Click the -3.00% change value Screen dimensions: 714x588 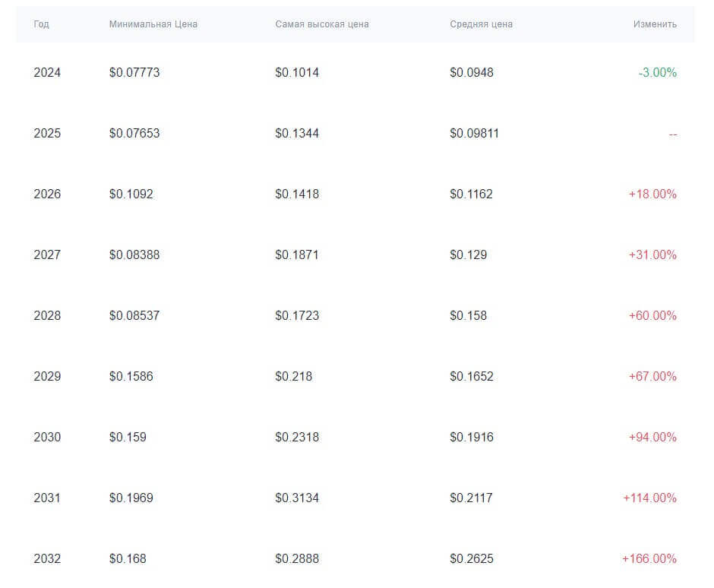pos(657,73)
